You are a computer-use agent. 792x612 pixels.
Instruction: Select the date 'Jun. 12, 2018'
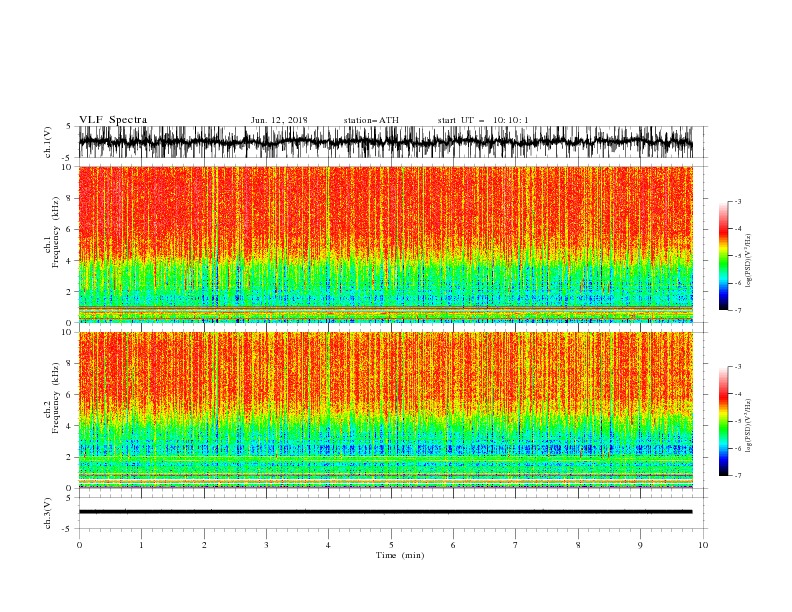tap(279, 120)
